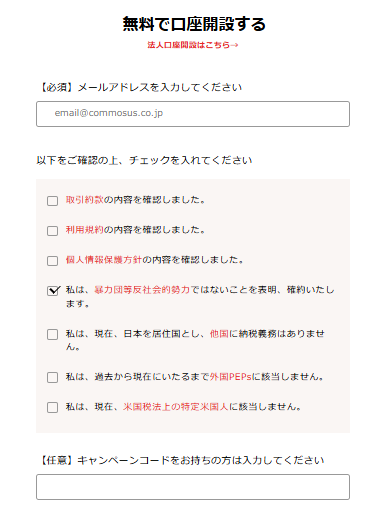Open the 取引約款 link
Viewport: 374px width, 506px height.
tap(85, 200)
